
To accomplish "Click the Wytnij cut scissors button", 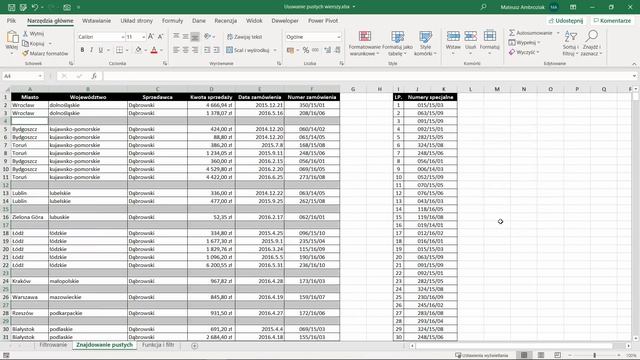I will 33,33.
